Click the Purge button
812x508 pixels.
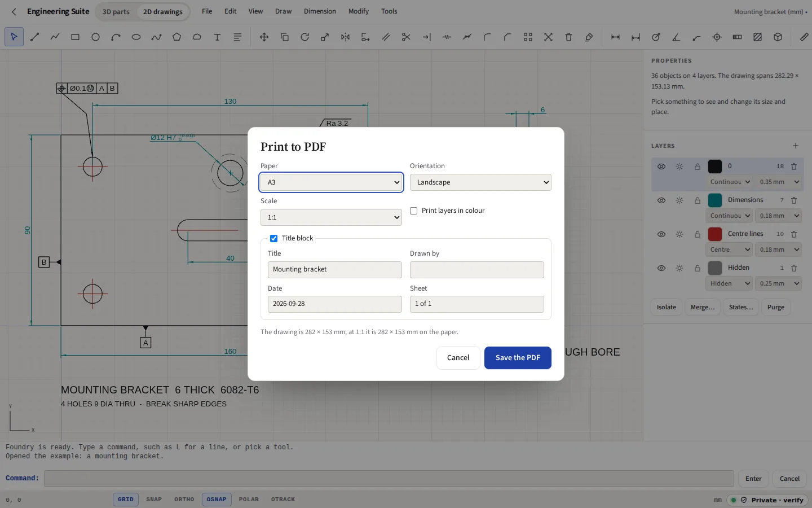click(x=776, y=307)
